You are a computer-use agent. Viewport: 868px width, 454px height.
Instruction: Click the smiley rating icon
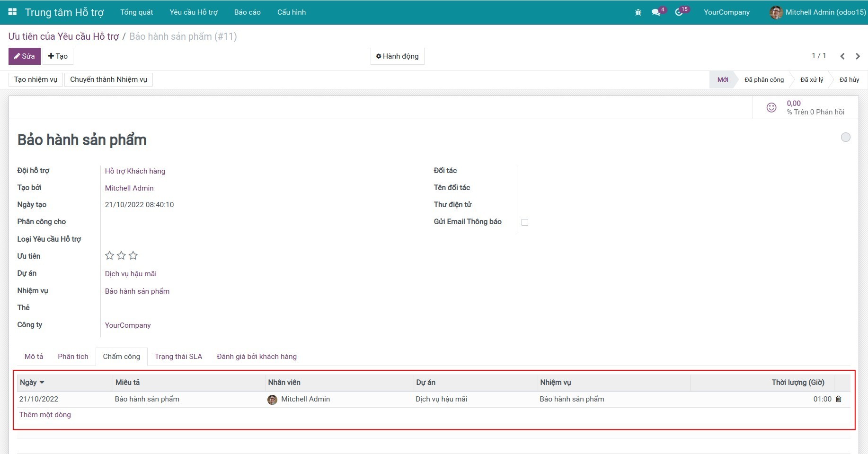771,108
